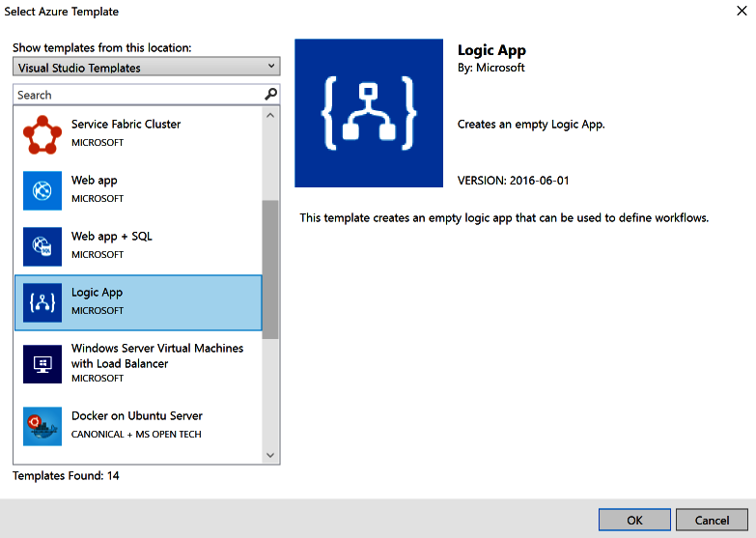This screenshot has height=538, width=756.
Task: Pick the Service Fabric Cluster template label
Action: coord(126,125)
